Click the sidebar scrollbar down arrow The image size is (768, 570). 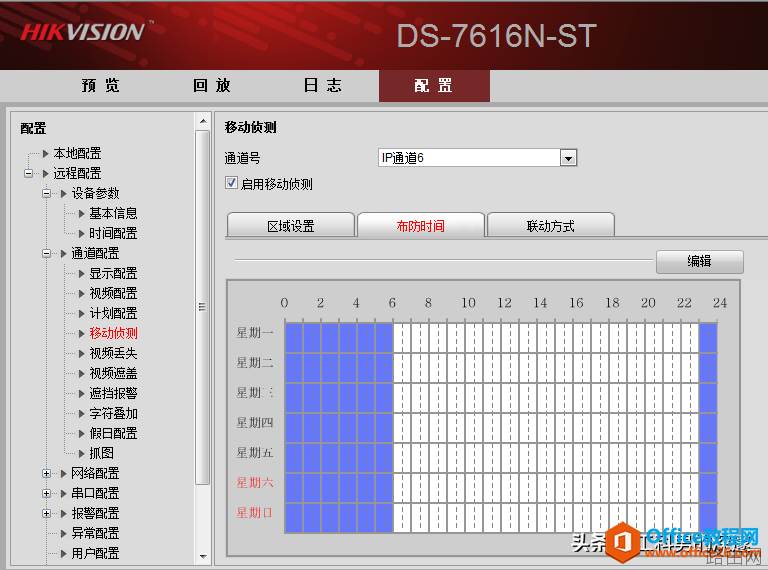(x=203, y=557)
